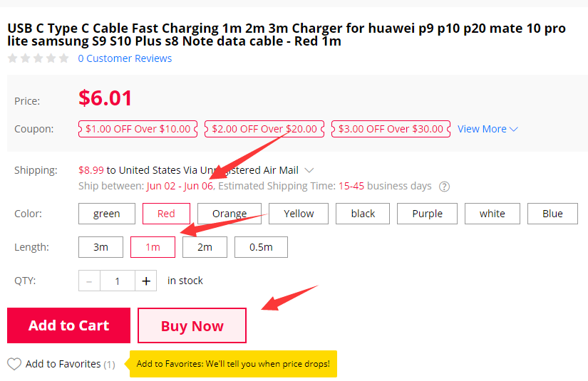Select the Orange color option
588x381 pixels.
click(229, 214)
